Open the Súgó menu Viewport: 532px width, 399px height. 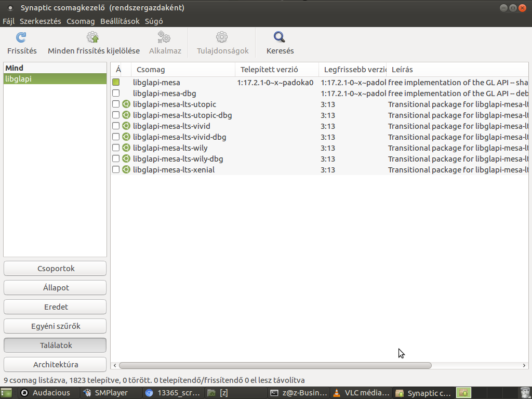154,21
